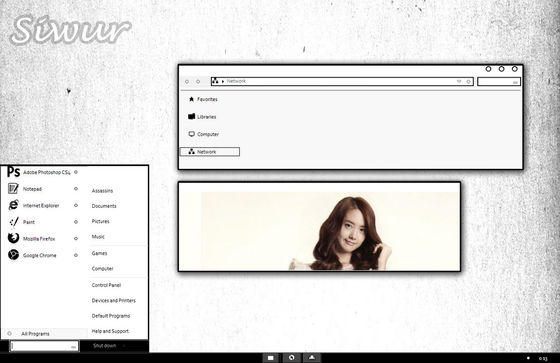Focus the explorer search field

click(x=499, y=82)
